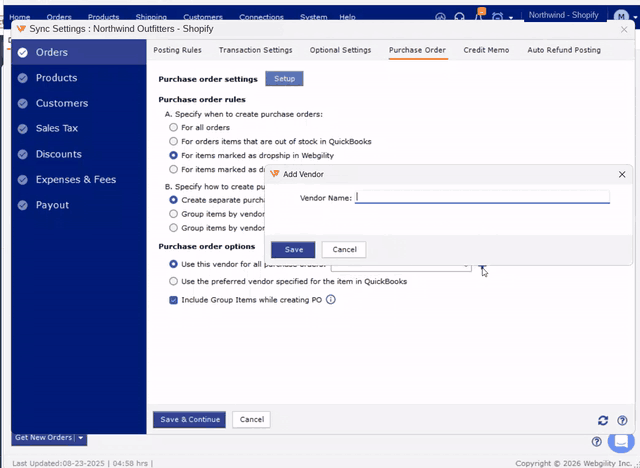Click the Save & Continue button

[x=189, y=419]
